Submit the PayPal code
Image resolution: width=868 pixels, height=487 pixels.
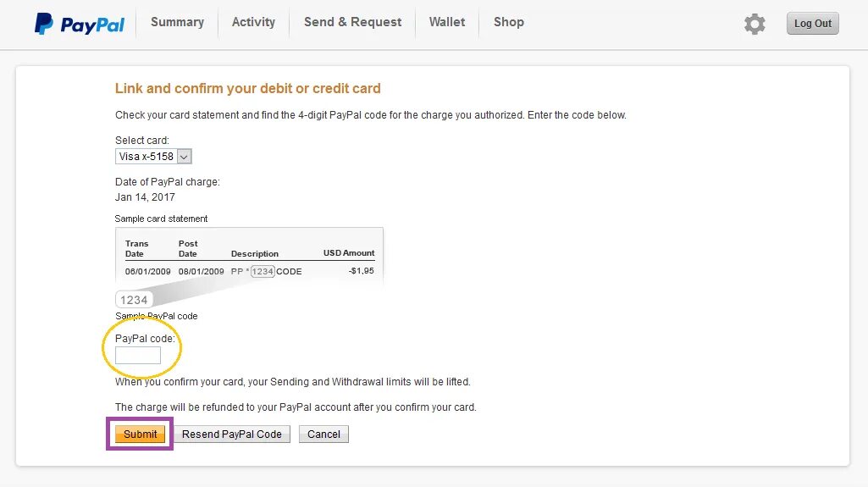[x=141, y=434]
